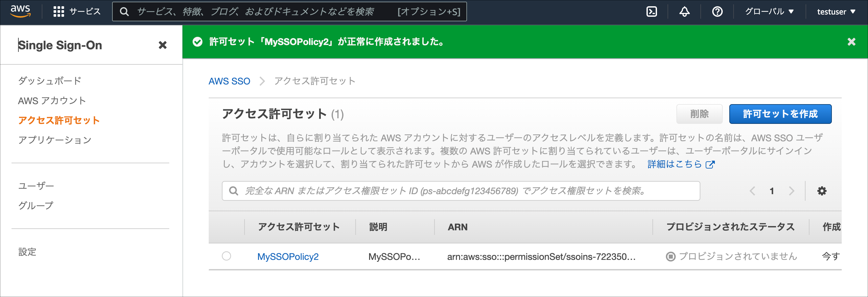Open the help question mark icon
This screenshot has height=297, width=868.
click(x=717, y=12)
